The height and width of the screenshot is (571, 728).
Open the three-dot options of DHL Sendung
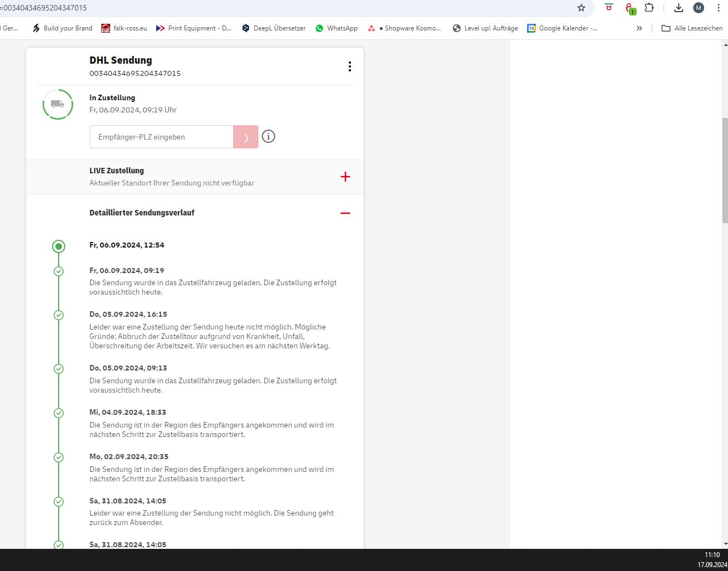click(349, 66)
